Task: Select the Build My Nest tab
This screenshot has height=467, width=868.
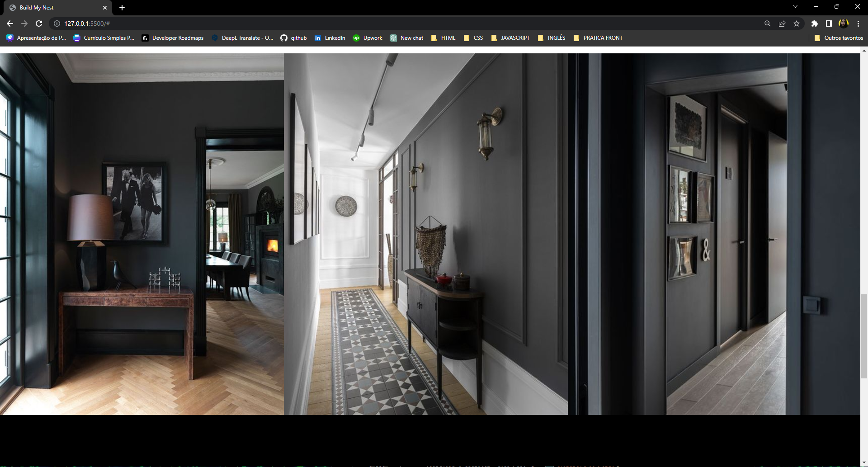Action: tap(58, 8)
